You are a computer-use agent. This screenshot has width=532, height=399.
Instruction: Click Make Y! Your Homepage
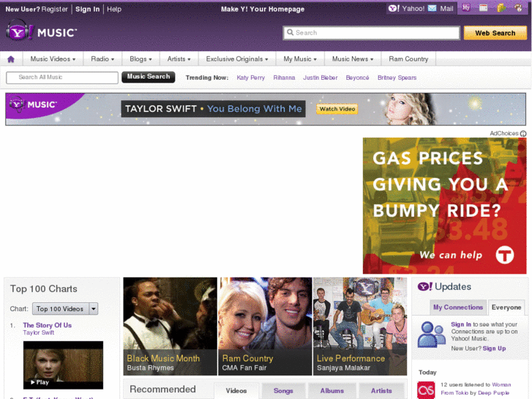(x=263, y=10)
